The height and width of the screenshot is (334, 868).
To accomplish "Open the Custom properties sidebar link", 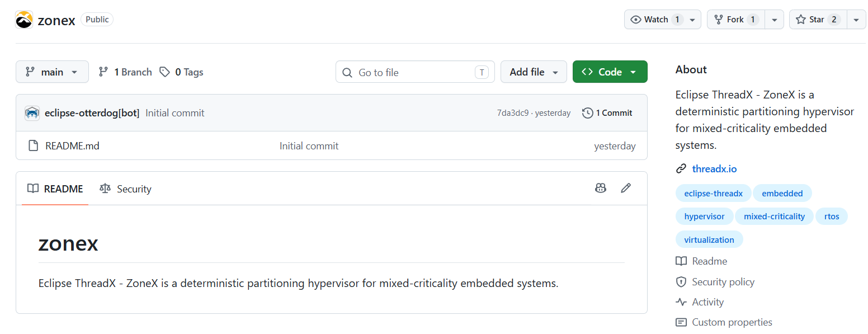I will click(724, 322).
